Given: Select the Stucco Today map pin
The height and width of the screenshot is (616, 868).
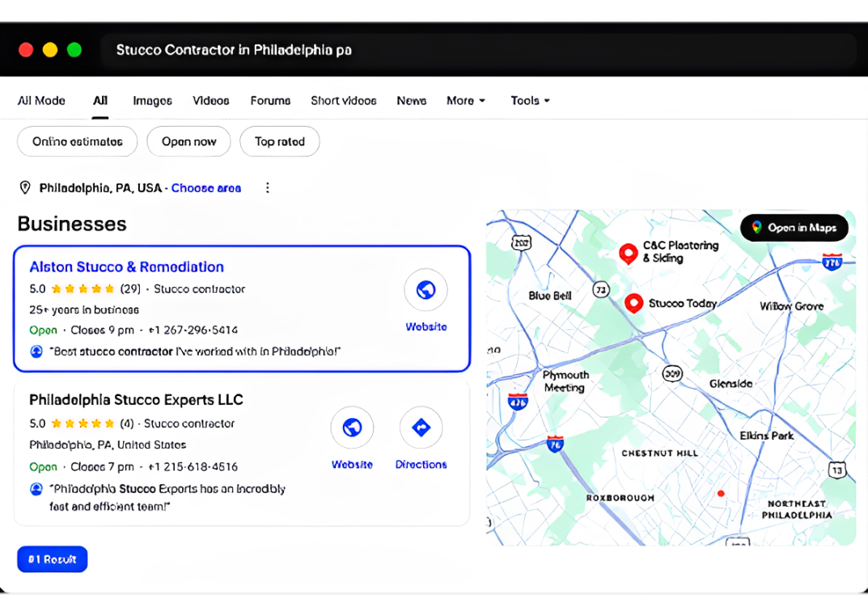Looking at the screenshot, I should click(x=634, y=303).
